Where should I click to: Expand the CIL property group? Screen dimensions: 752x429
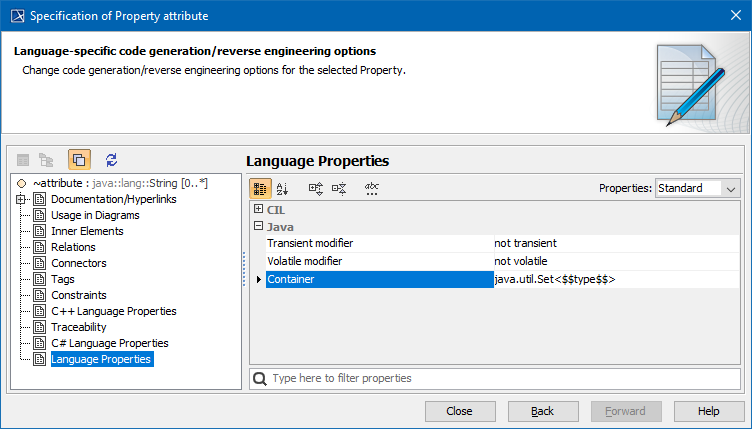[258, 210]
